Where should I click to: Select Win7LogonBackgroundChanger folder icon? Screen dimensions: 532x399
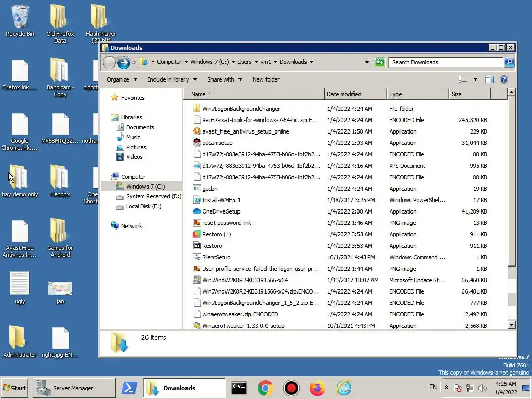(196, 109)
